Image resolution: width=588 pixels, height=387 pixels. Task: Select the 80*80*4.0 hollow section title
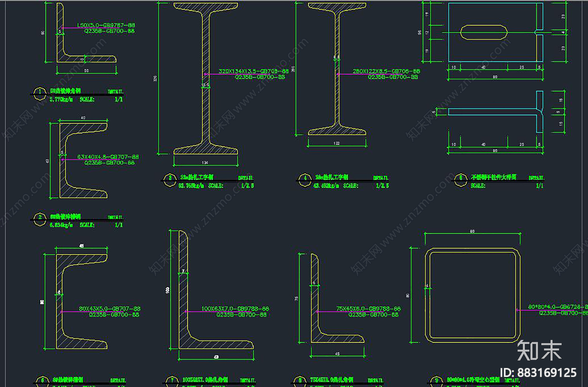coord(473,380)
